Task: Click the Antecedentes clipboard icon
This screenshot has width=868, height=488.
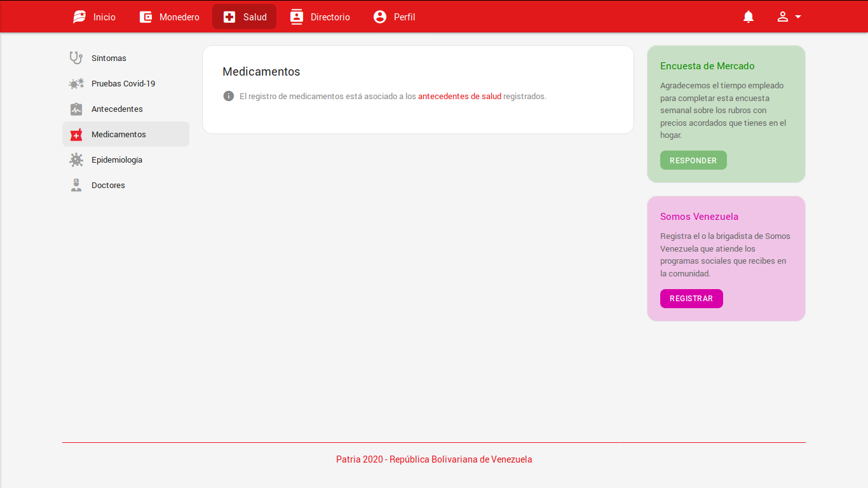Action: (76, 109)
